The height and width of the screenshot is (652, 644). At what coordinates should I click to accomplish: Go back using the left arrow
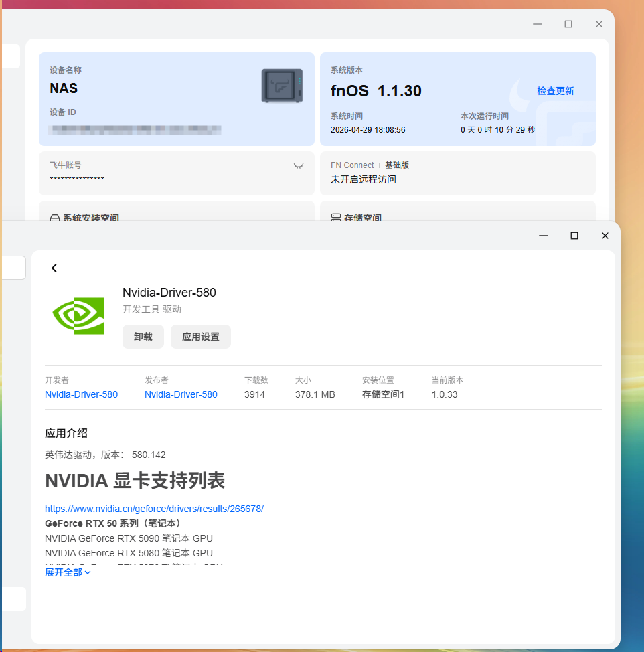54,268
